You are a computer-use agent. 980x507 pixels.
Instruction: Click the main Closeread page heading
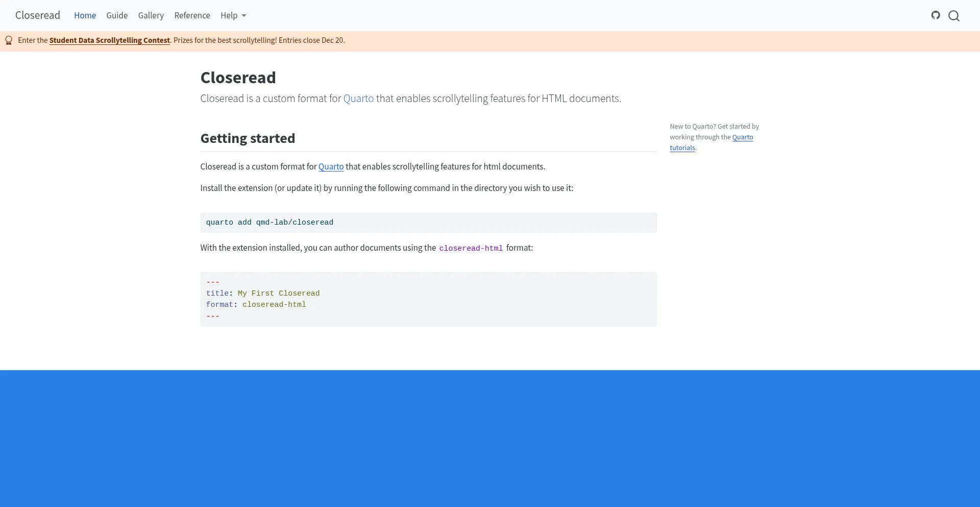[x=238, y=78]
